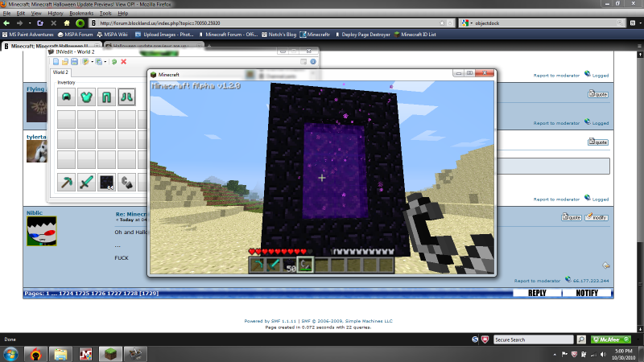
Task: Open the Niblic username link
Action: point(35,212)
